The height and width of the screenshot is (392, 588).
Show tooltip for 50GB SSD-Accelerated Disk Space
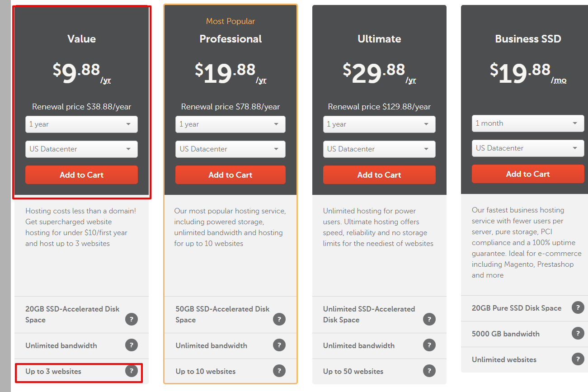279,320
